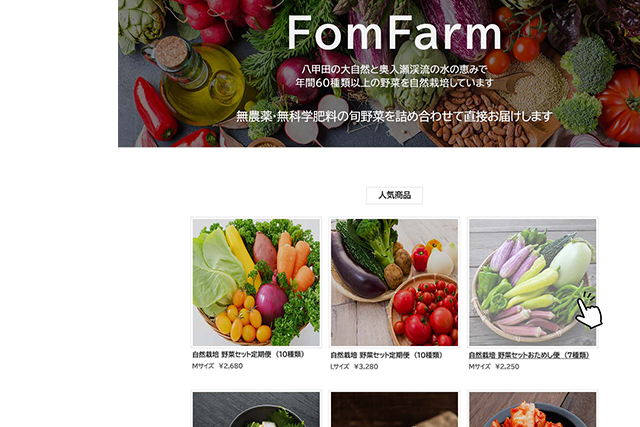Open the purple eggplants and peppers thumbnail
The height and width of the screenshot is (427, 640).
coord(533,282)
